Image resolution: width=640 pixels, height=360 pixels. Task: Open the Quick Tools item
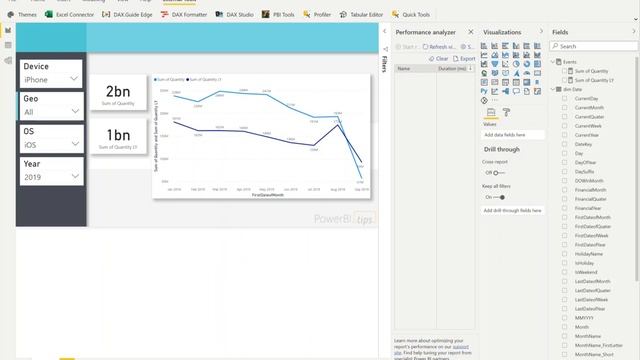(x=411, y=14)
